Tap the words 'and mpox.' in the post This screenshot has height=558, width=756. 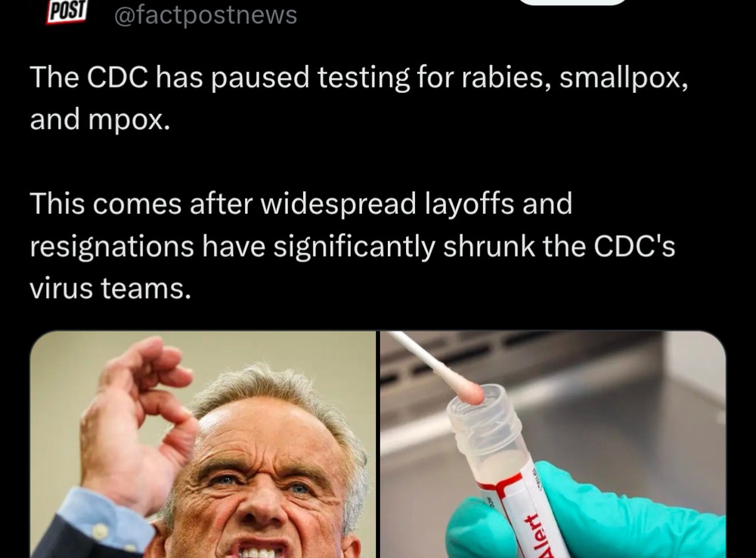click(x=100, y=119)
